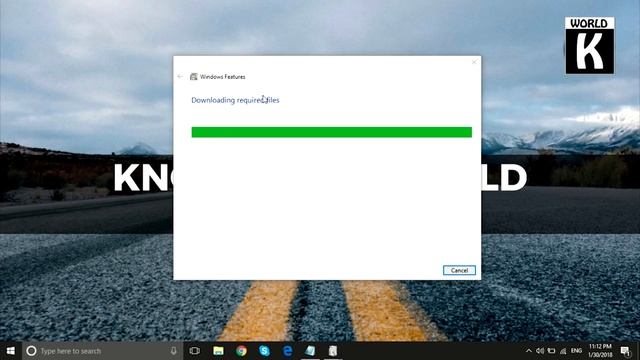Click the Cortana circle icon
The width and height of the screenshot is (640, 360).
point(31,351)
